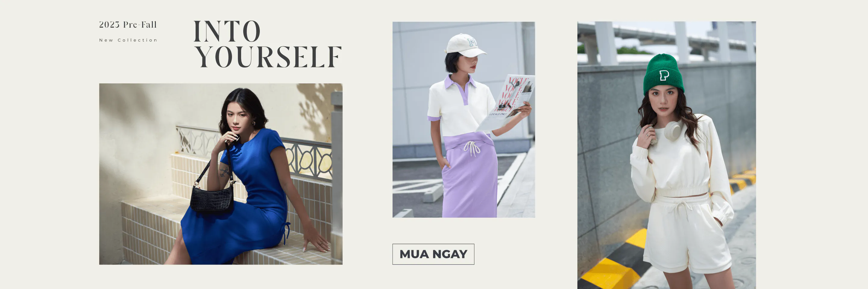
Task: Click the MUA NGAY button
Action: (x=433, y=254)
